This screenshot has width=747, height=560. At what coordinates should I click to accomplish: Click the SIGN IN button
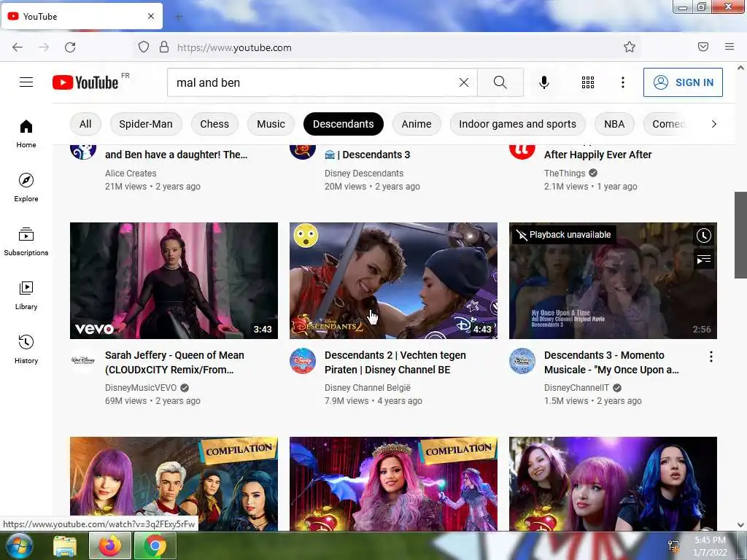click(x=683, y=82)
